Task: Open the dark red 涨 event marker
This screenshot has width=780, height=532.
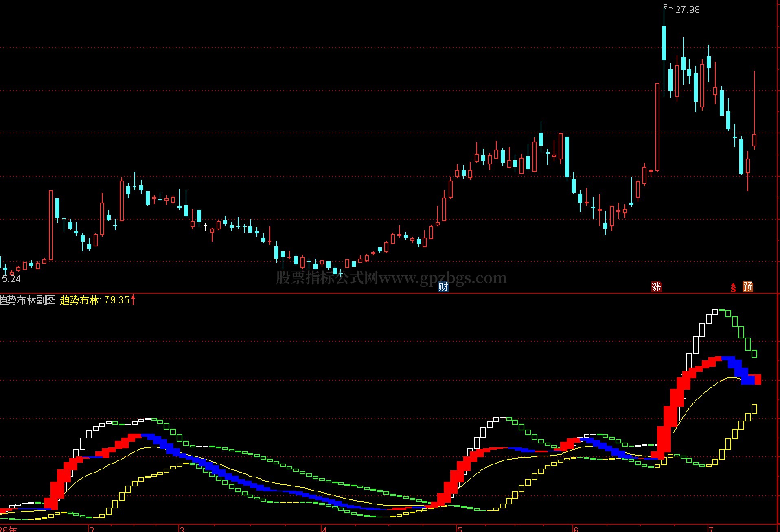Action: 657,287
